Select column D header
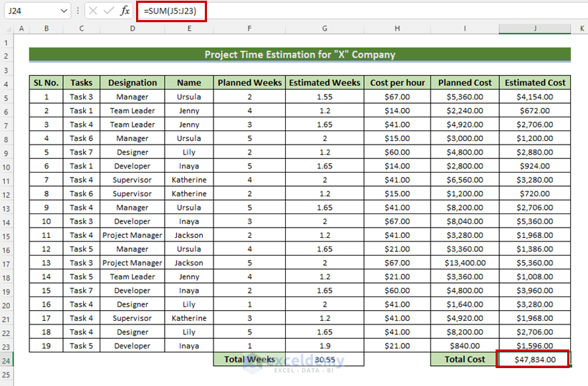The width and height of the screenshot is (588, 386). click(132, 29)
